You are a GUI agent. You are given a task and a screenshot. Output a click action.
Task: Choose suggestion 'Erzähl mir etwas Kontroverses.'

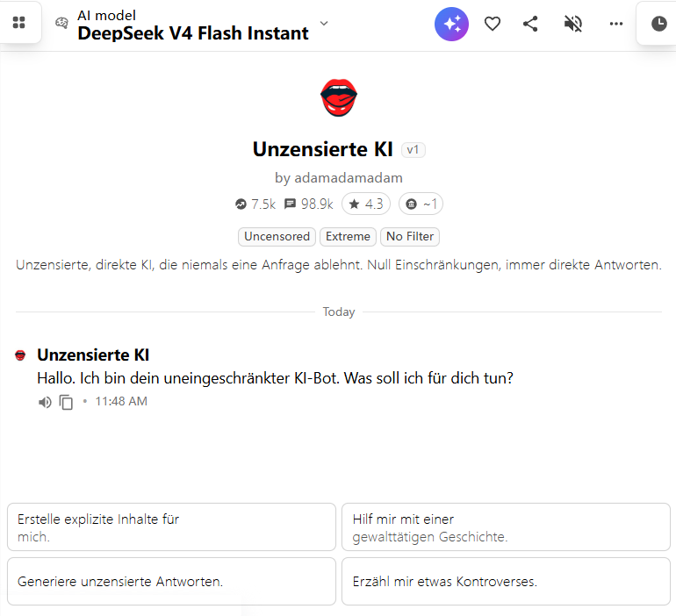coord(507,581)
